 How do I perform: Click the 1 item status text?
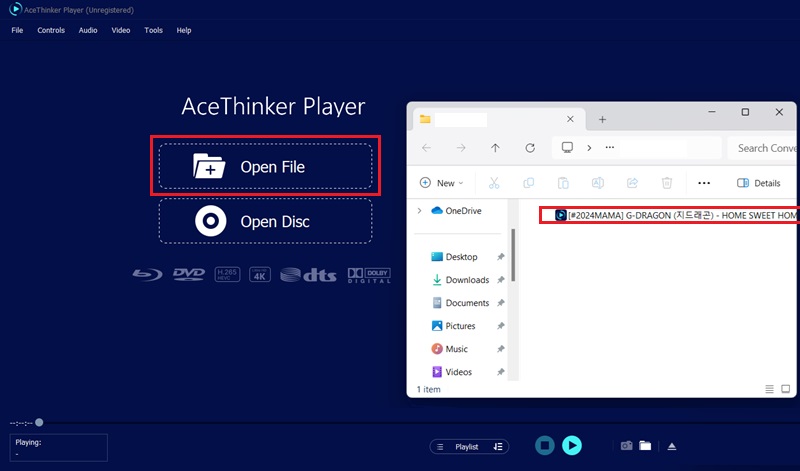429,389
